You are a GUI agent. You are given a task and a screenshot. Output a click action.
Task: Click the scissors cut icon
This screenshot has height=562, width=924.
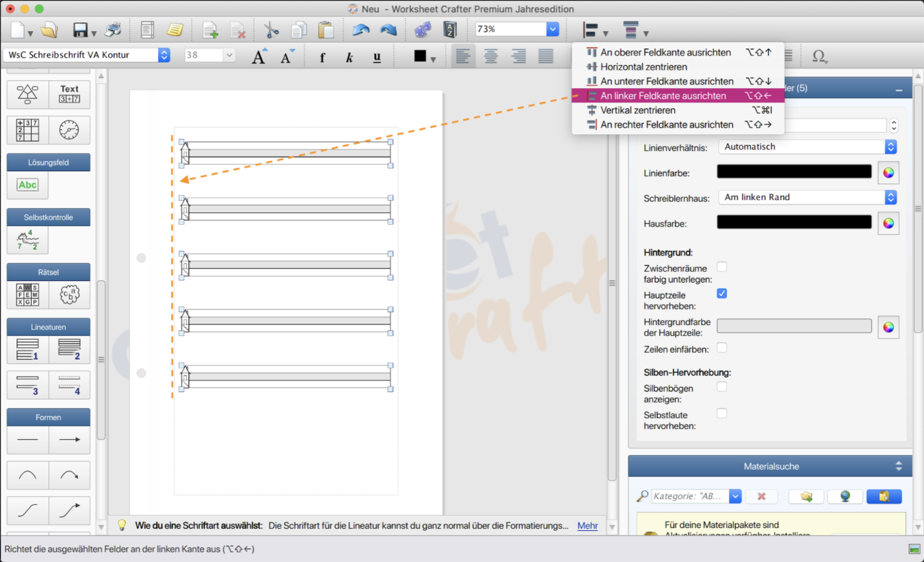[x=271, y=30]
